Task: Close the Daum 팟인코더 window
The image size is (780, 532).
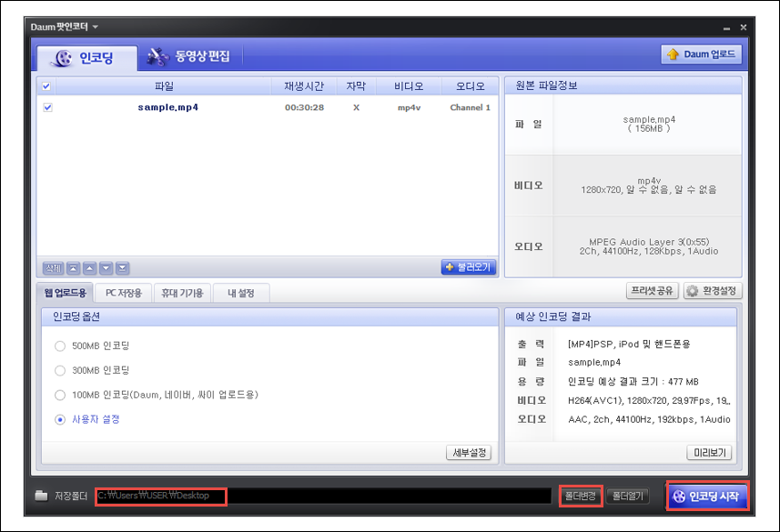Action: pyautogui.click(x=744, y=27)
